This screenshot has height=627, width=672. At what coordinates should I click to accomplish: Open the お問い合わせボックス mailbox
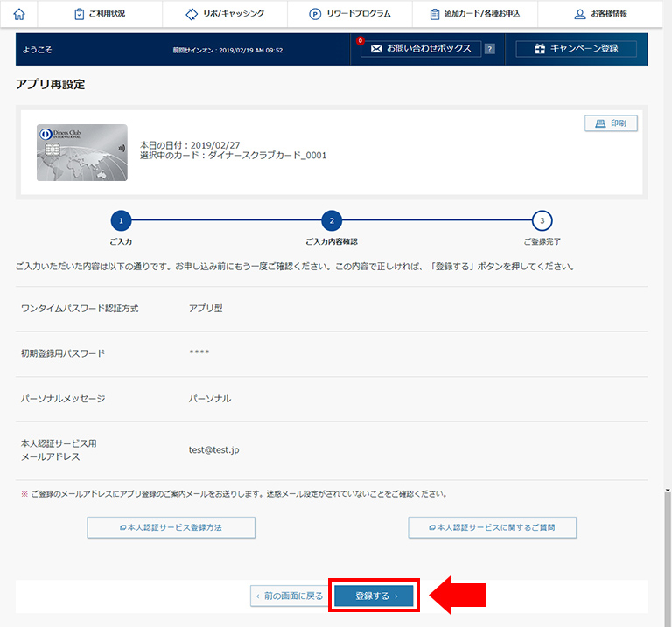click(421, 49)
